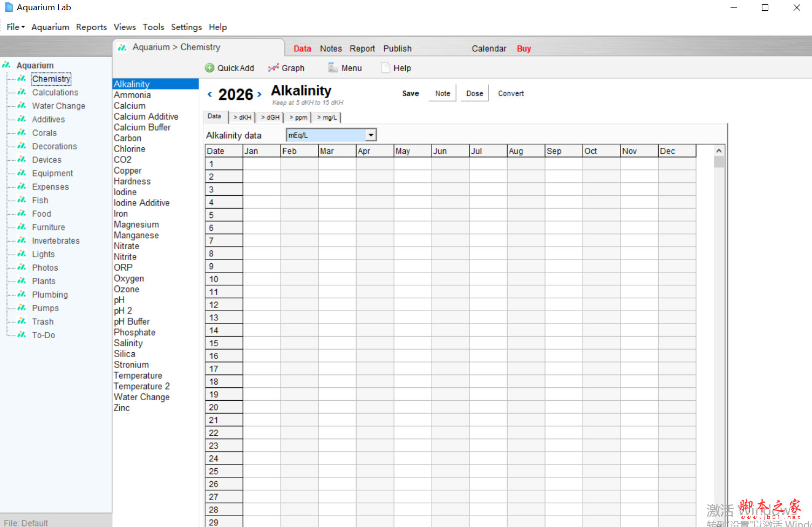Select Salinity in the chemistry list
812x527 pixels.
[x=128, y=343]
